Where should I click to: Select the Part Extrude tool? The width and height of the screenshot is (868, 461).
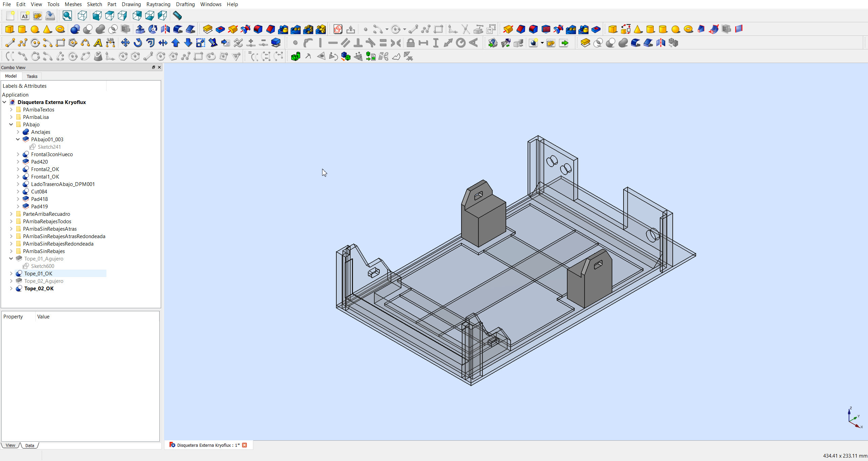140,29
